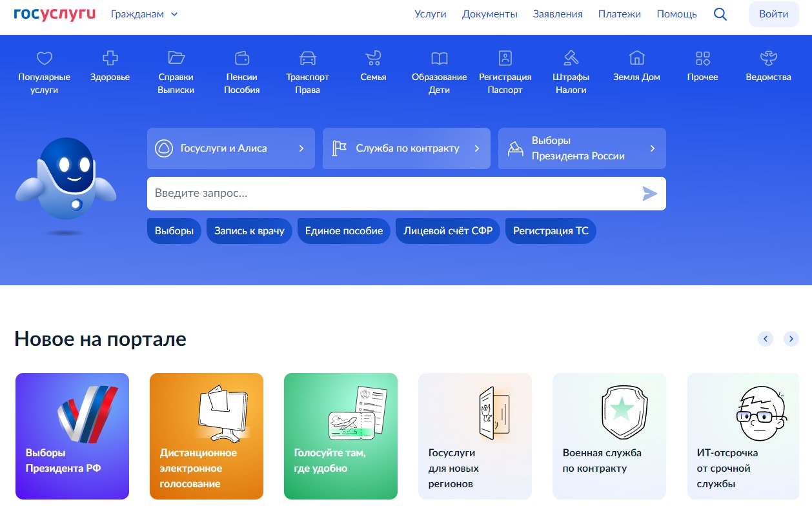Click chevron on Выборы Президента России card
The width and height of the screenshot is (812, 515).
click(653, 148)
